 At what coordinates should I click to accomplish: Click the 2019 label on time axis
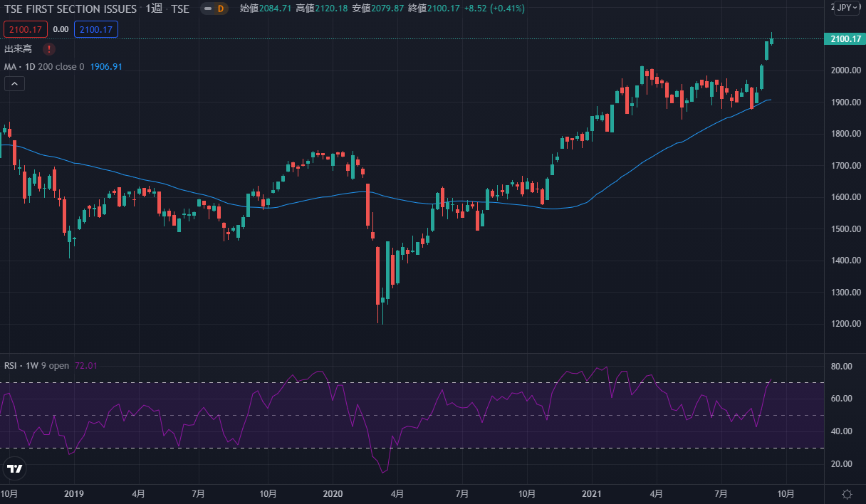coord(74,493)
